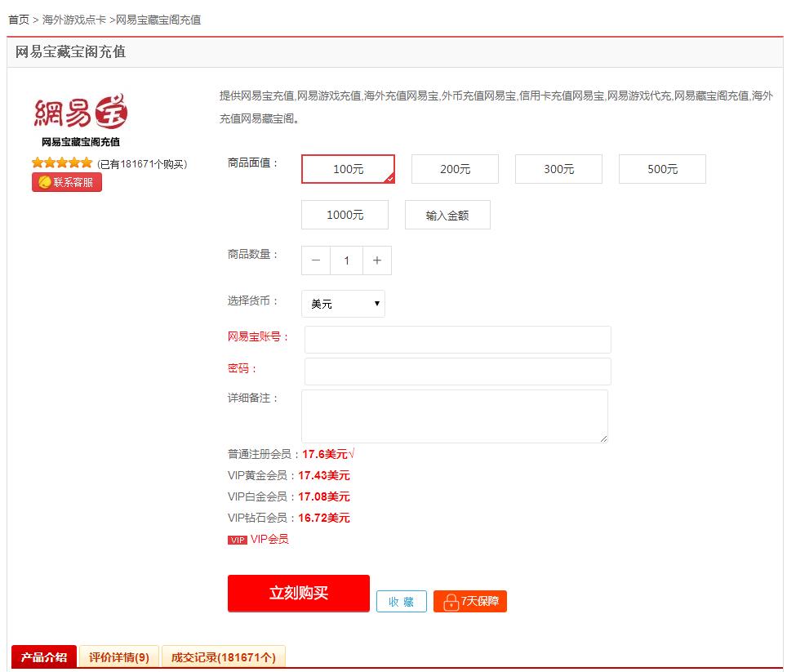This screenshot has width=787, height=672.
Task: Click the 联系客服 customer service button
Action: pyautogui.click(x=67, y=182)
